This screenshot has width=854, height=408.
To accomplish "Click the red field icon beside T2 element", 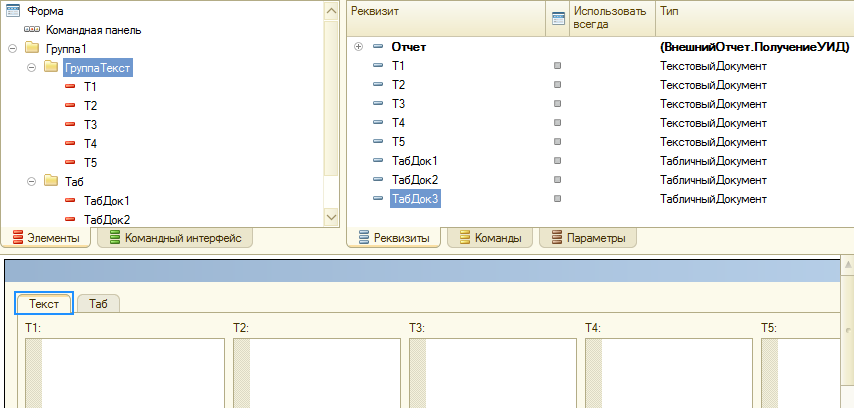I will pos(70,105).
